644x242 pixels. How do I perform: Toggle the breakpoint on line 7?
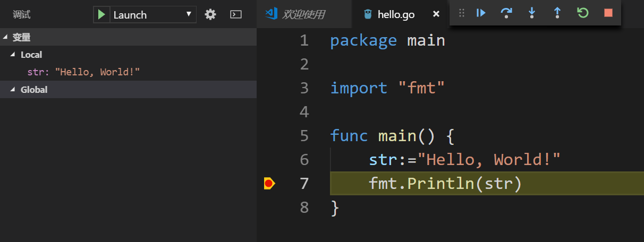[x=269, y=184]
